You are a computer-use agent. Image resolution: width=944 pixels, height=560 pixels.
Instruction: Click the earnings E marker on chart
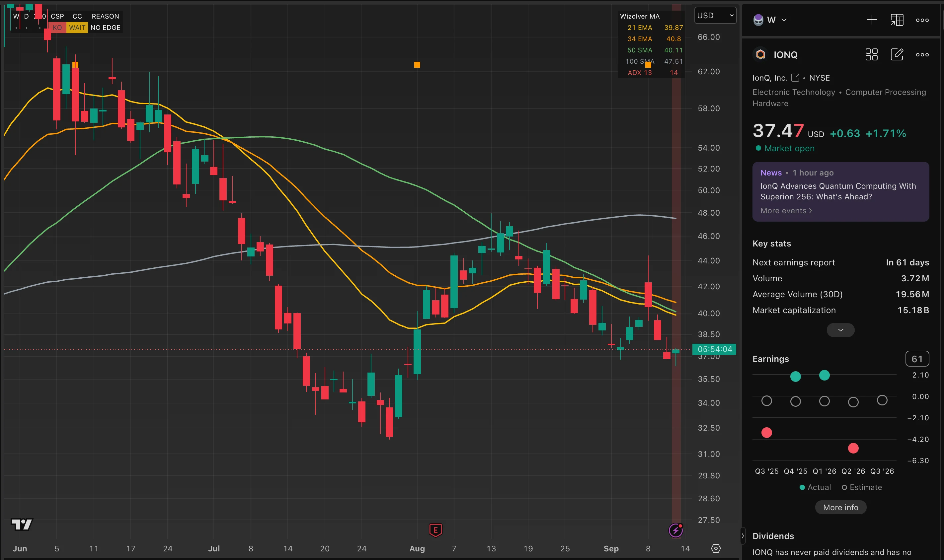(435, 530)
